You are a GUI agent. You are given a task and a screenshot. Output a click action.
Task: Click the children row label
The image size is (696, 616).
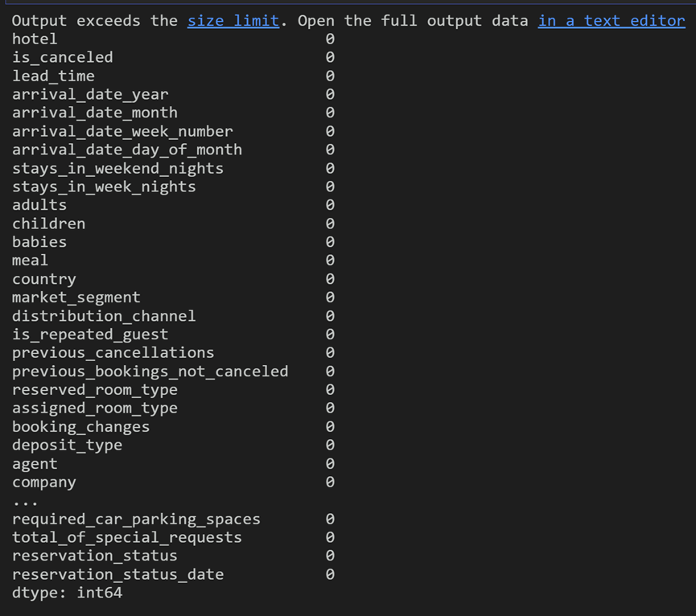[x=49, y=224]
